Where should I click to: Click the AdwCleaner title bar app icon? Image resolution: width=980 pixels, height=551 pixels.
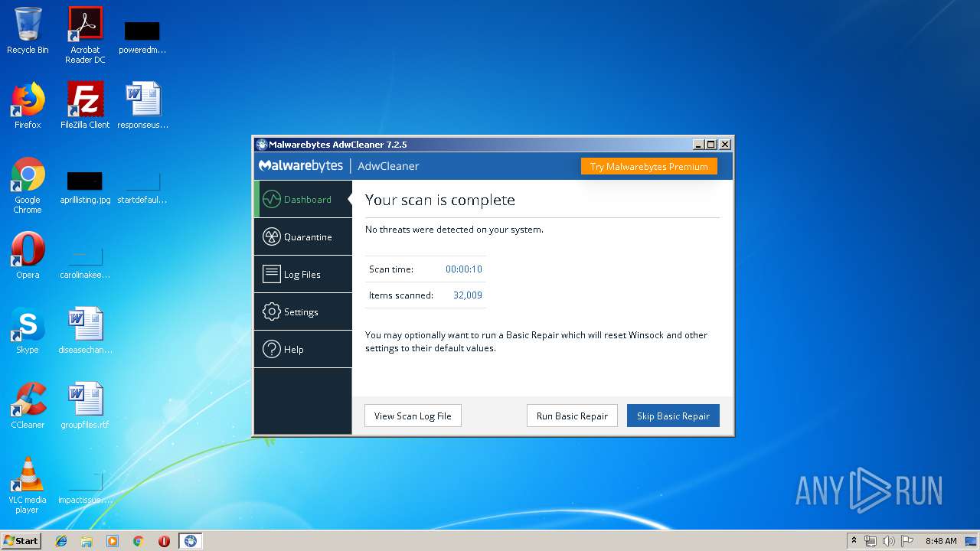pyautogui.click(x=262, y=145)
